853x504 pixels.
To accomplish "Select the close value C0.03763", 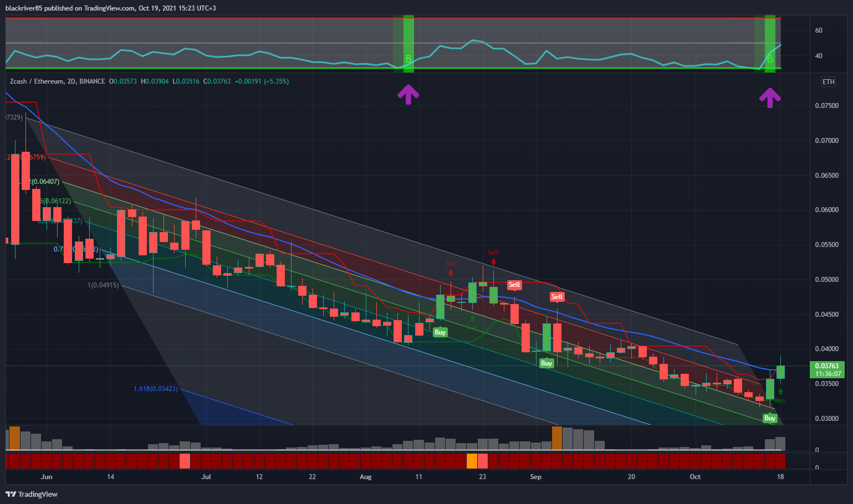I will (217, 81).
